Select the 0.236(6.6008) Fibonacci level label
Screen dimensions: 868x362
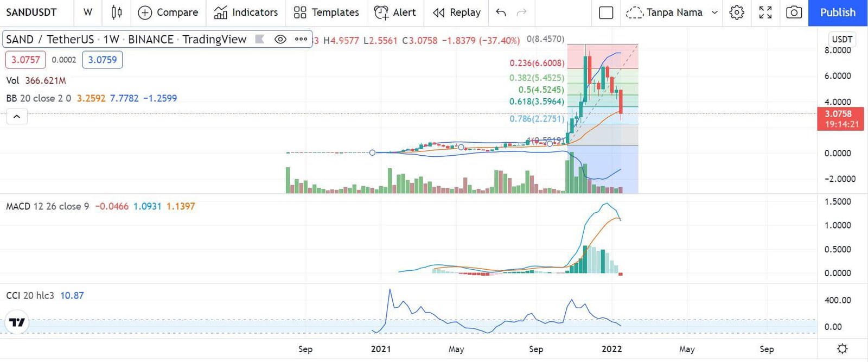coord(537,63)
